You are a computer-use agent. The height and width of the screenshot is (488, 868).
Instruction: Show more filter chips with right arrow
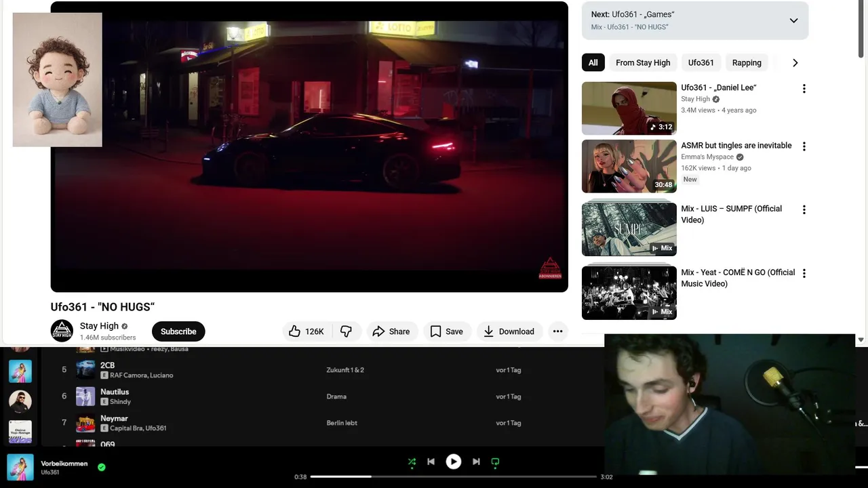795,62
